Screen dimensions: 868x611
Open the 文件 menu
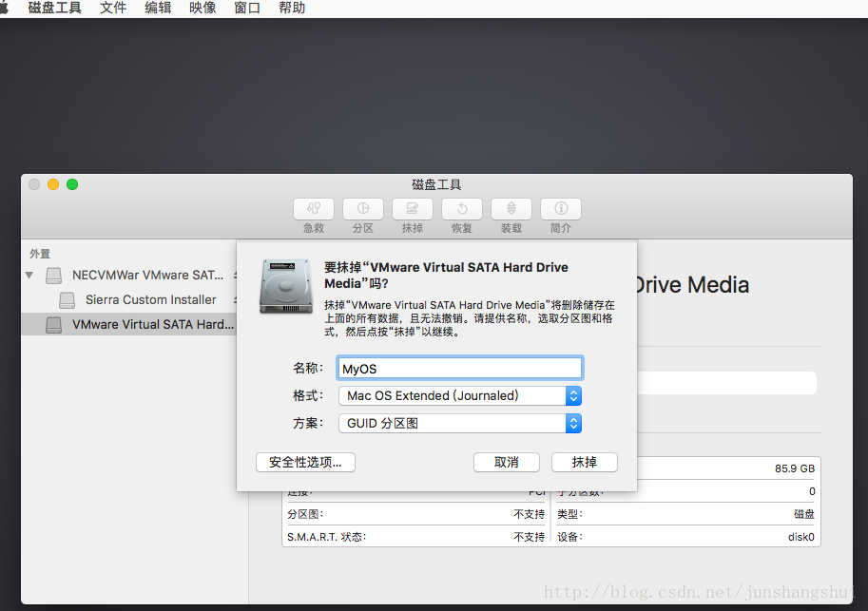coord(113,8)
